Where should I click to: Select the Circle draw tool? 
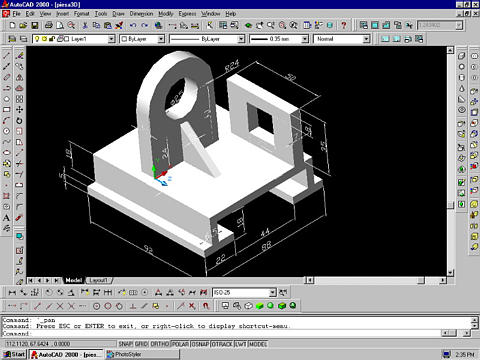(6, 131)
